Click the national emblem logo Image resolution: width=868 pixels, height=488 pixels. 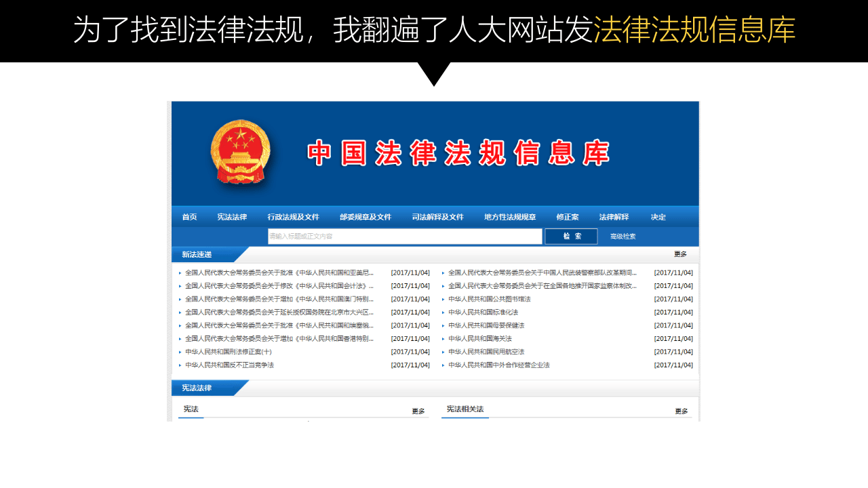pos(242,152)
